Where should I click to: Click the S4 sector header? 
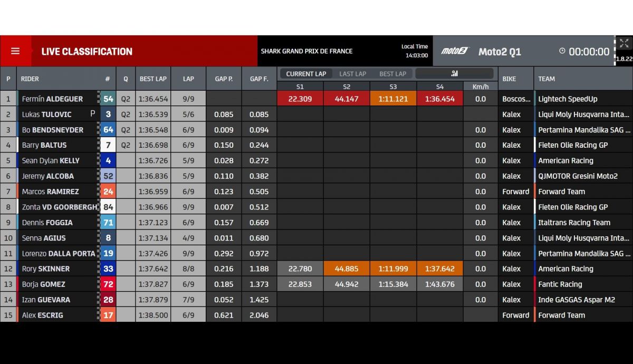(440, 87)
